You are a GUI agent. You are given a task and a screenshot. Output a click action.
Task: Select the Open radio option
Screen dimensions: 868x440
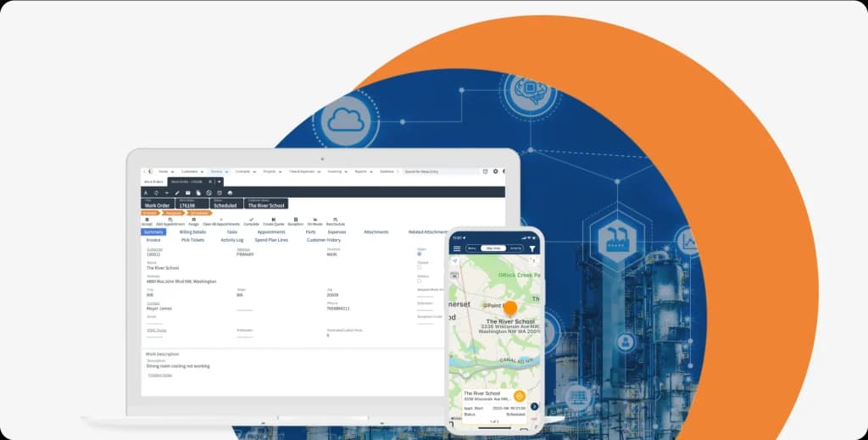419,254
